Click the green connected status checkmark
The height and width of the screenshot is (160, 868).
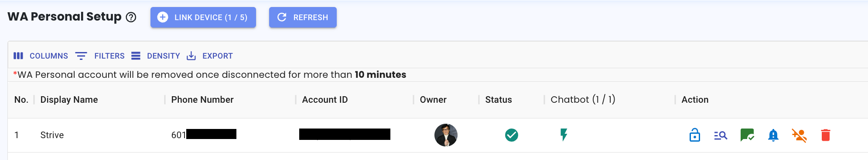click(x=512, y=135)
